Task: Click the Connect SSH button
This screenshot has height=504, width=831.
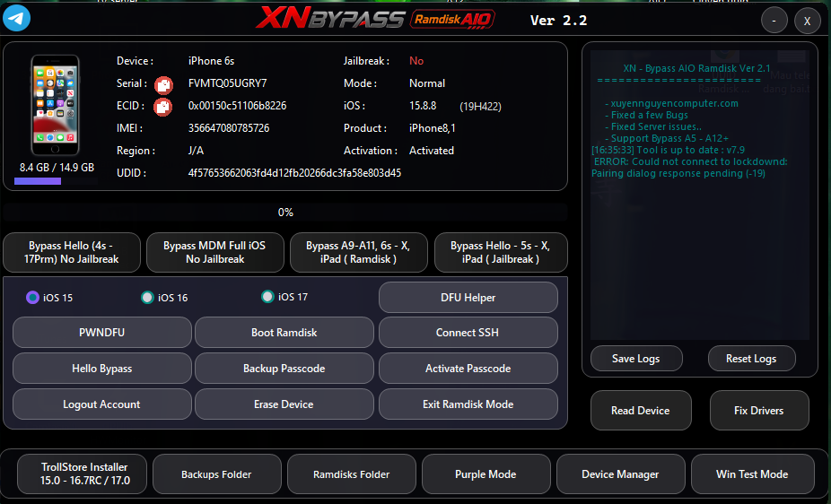Action: pyautogui.click(x=468, y=333)
